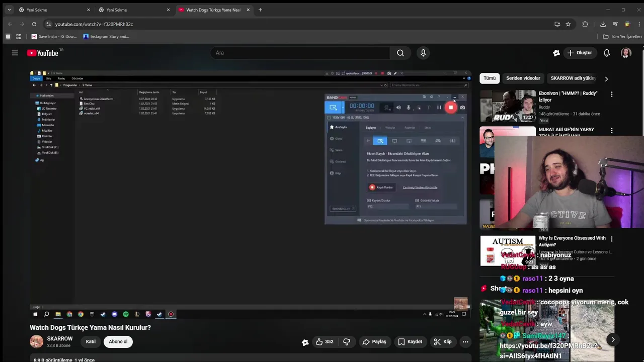Switch to the second Yeni Sekme tab

coord(134,10)
